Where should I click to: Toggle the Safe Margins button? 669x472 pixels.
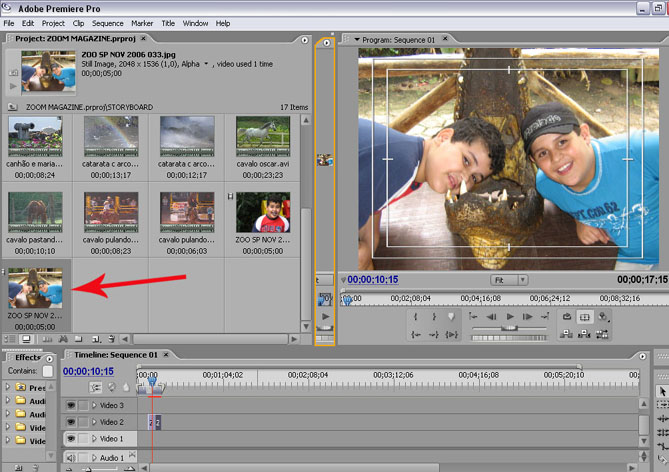pos(585,317)
